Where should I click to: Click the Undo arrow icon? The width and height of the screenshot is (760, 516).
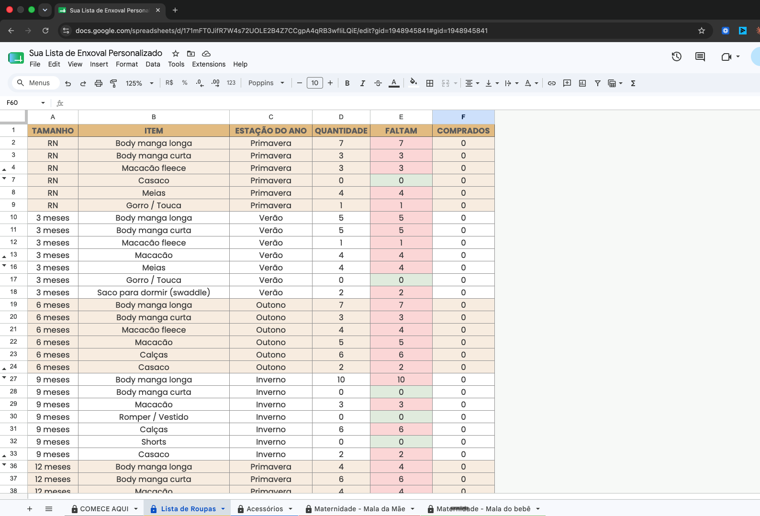pyautogui.click(x=68, y=83)
